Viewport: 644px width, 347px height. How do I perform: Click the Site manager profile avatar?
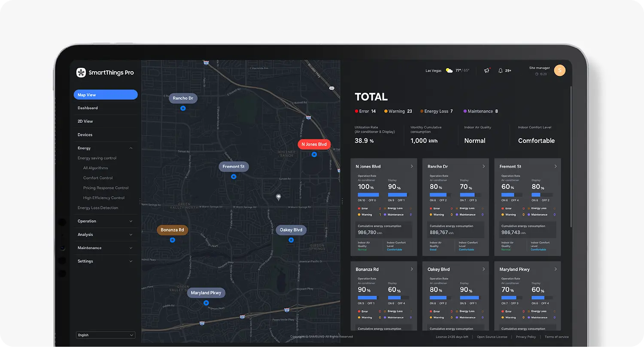pyautogui.click(x=559, y=70)
